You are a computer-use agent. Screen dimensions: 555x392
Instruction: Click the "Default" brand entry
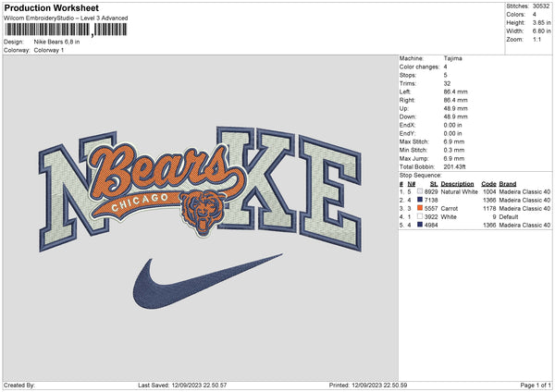[x=509, y=217]
